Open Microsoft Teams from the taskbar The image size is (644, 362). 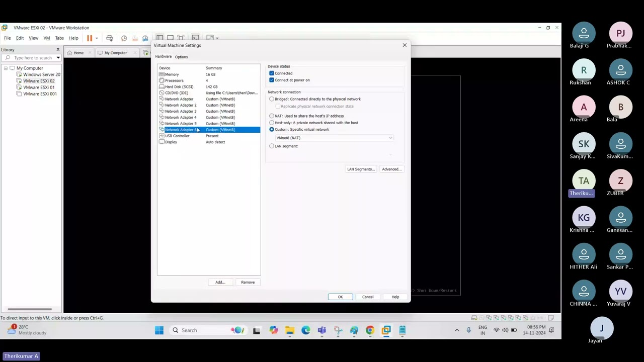pyautogui.click(x=322, y=330)
